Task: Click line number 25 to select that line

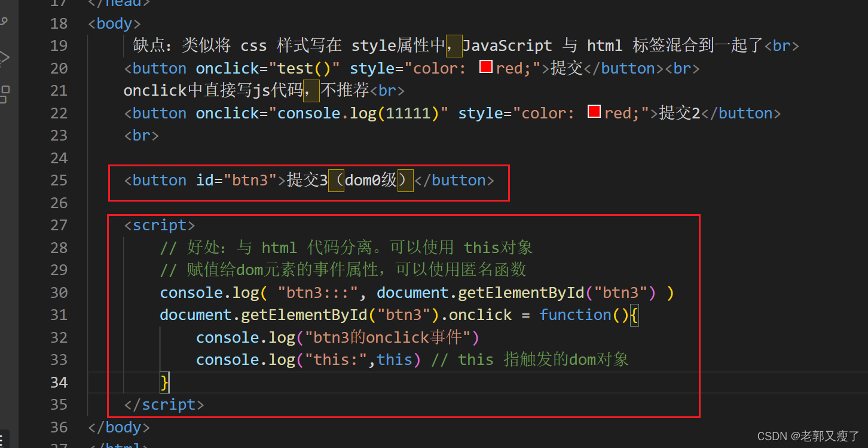Action: pyautogui.click(x=59, y=180)
